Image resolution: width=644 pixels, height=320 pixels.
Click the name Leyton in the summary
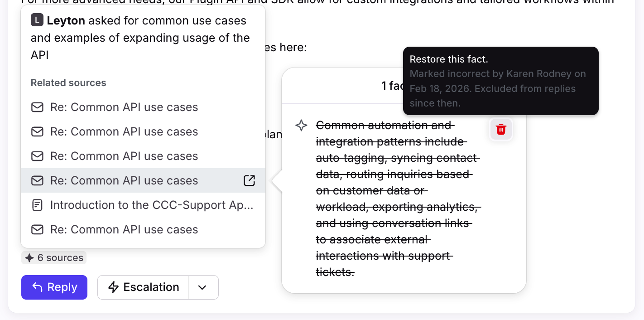tap(66, 21)
